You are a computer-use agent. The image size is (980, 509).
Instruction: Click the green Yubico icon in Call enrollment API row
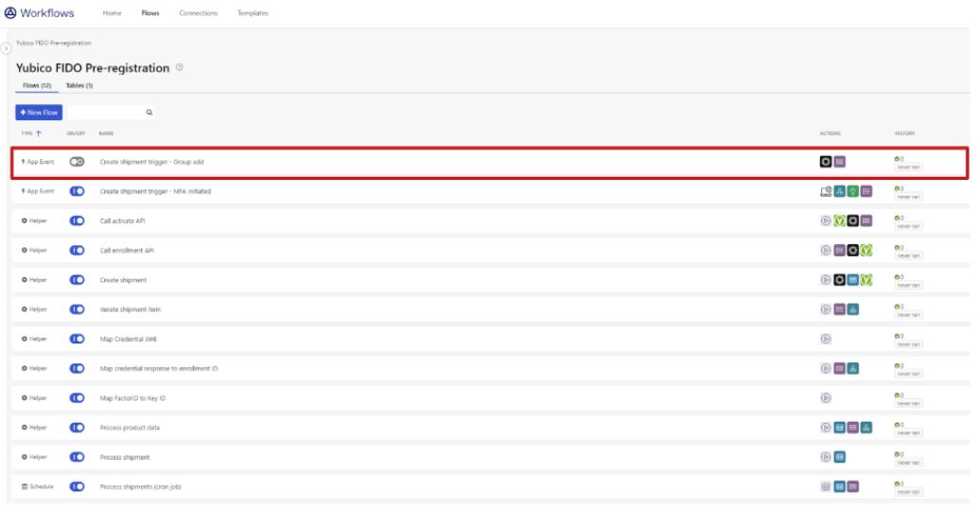[x=866, y=250]
